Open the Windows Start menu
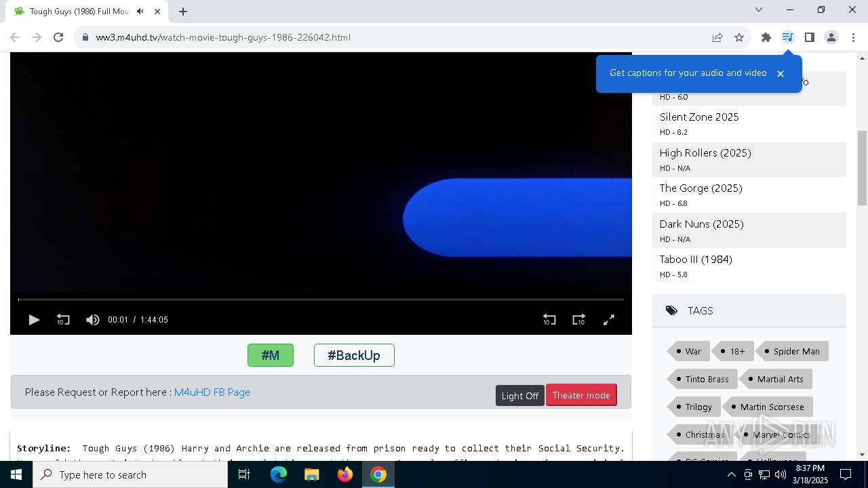Viewport: 868px width, 488px height. (x=16, y=474)
